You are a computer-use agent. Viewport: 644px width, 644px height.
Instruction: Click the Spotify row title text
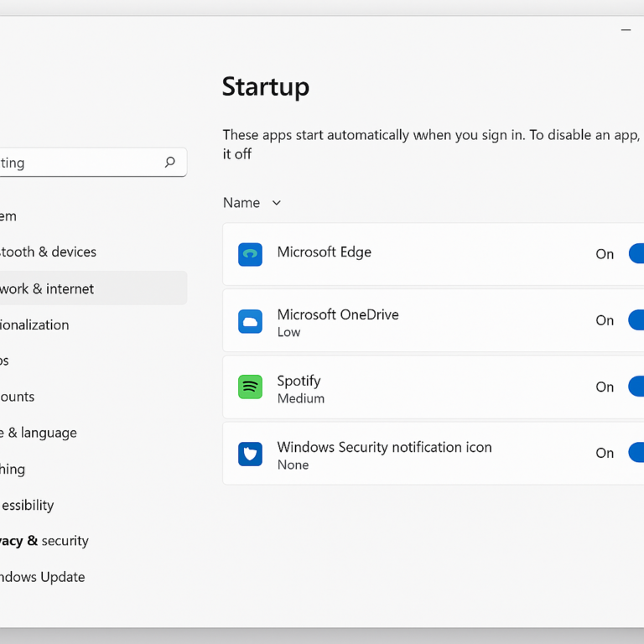coord(299,381)
